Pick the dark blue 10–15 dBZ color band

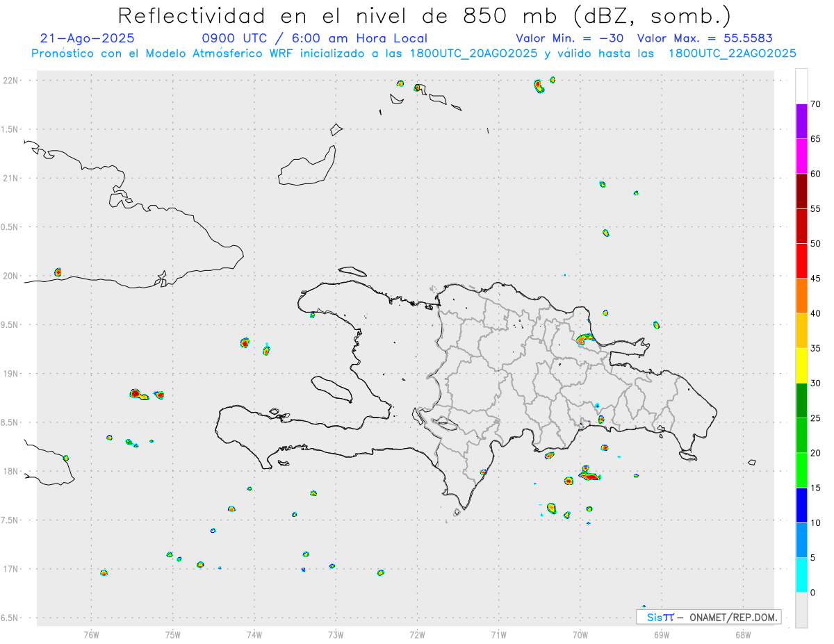click(801, 505)
